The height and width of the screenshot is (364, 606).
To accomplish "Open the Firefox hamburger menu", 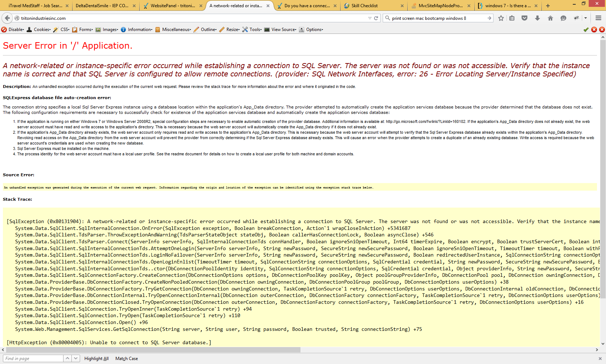I will click(x=598, y=18).
